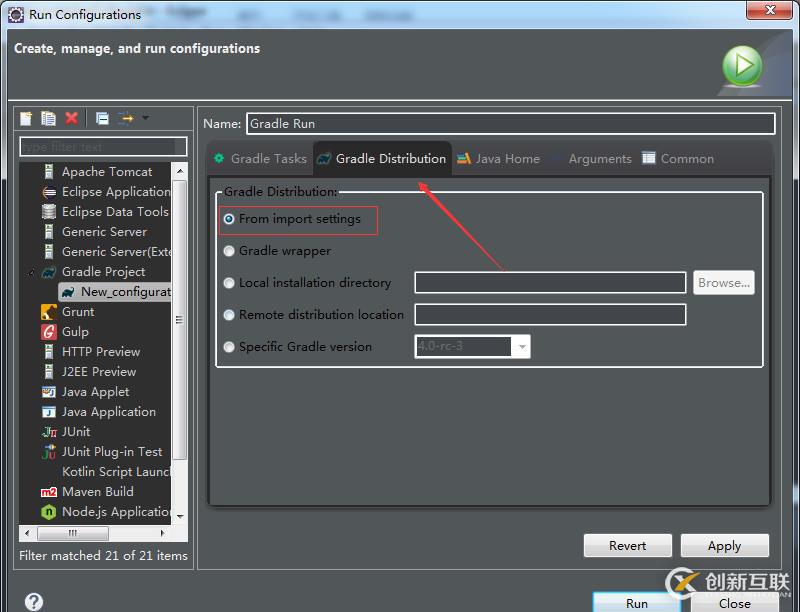Screen dimensions: 800x612
Task: Select Remote distribution location radio button
Action: tap(229, 315)
